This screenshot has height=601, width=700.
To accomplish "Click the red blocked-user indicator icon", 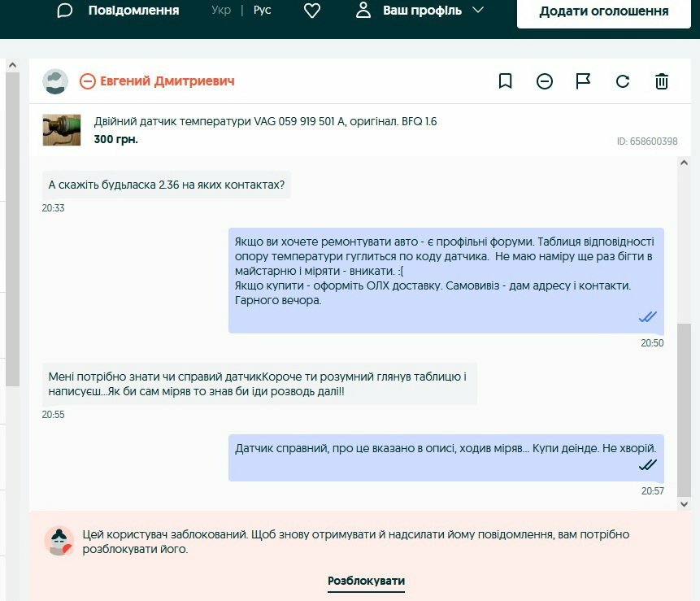I will coord(88,81).
